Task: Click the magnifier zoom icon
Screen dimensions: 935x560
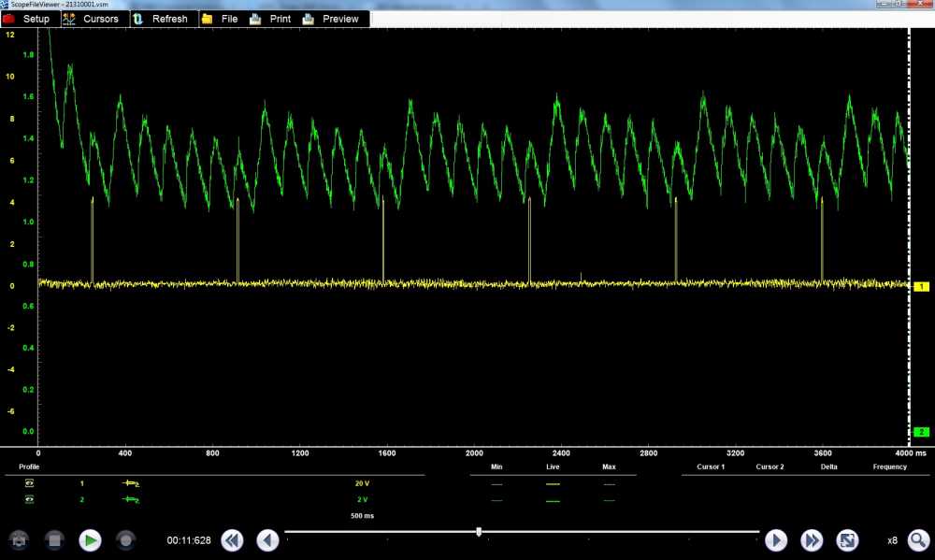Action: [x=918, y=540]
